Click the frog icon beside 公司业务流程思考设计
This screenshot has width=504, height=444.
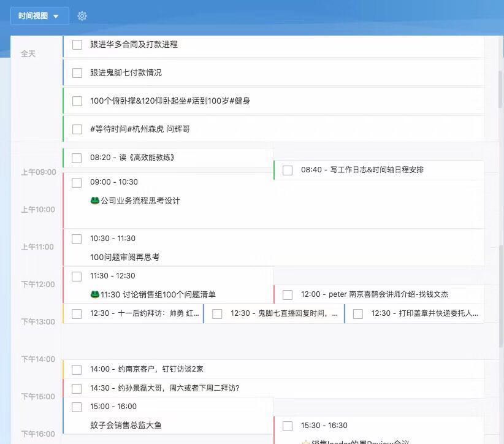tap(95, 201)
